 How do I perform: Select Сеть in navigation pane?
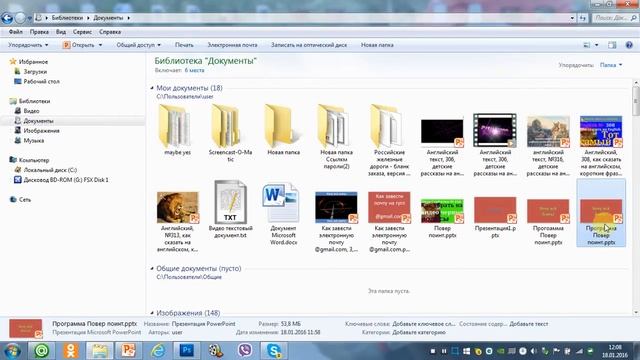click(24, 199)
